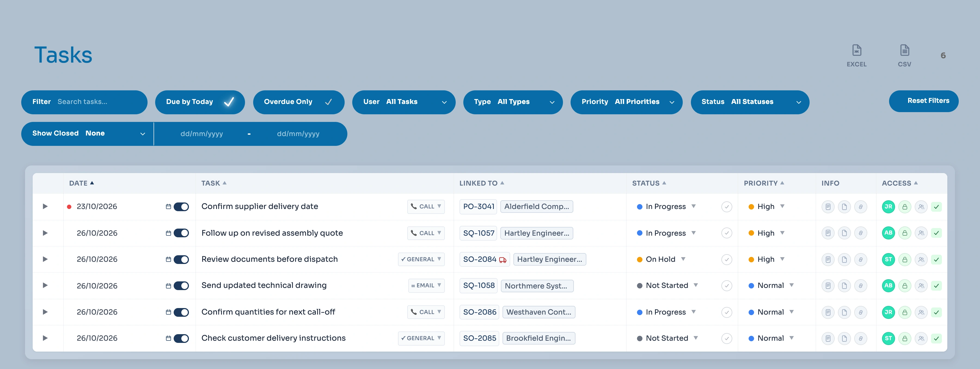This screenshot has width=980, height=369.
Task: Click attachment icon in Send updated technical drawing row
Action: (860, 286)
